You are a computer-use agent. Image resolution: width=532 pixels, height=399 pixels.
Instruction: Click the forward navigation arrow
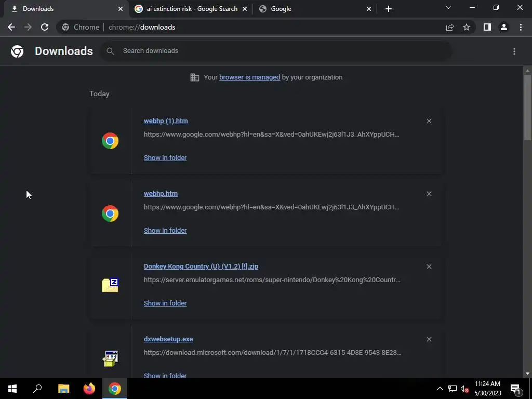[x=28, y=27]
